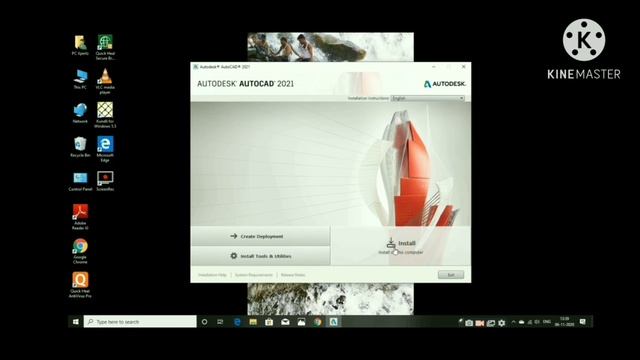Open Chrome from the taskbar

pyautogui.click(x=317, y=322)
